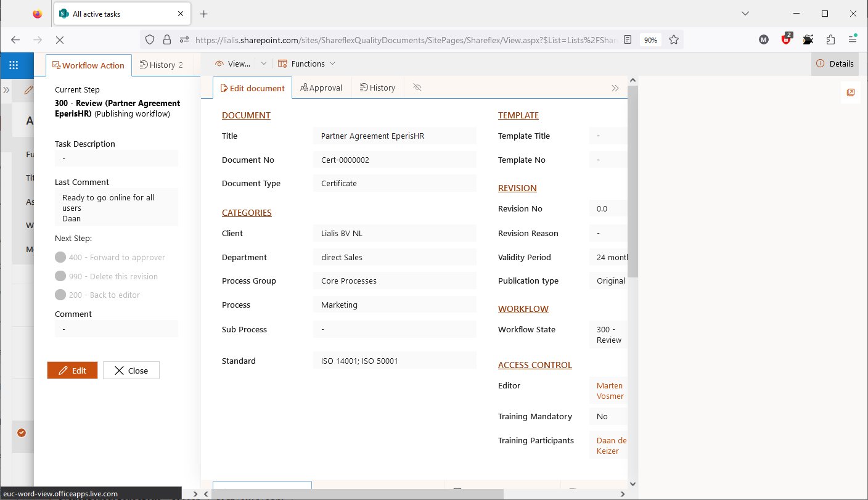
Task: List all tabs with the chevron dropdown
Action: click(x=745, y=14)
